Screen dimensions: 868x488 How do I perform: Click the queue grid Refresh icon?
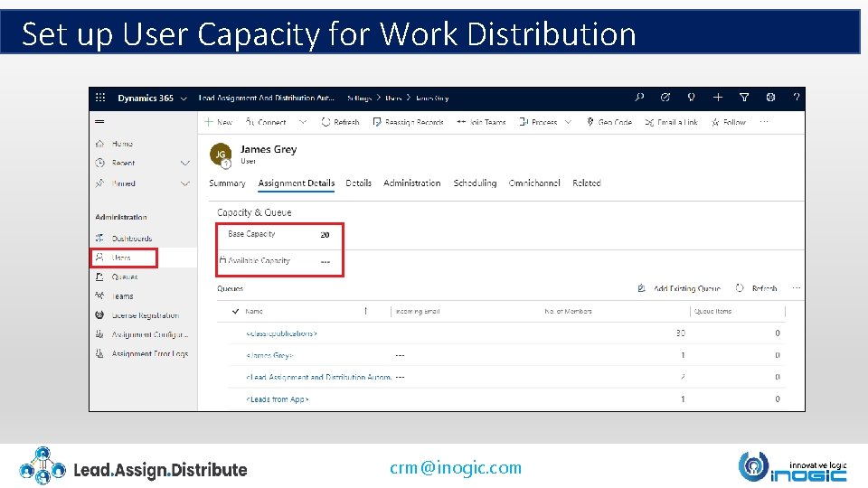point(740,288)
